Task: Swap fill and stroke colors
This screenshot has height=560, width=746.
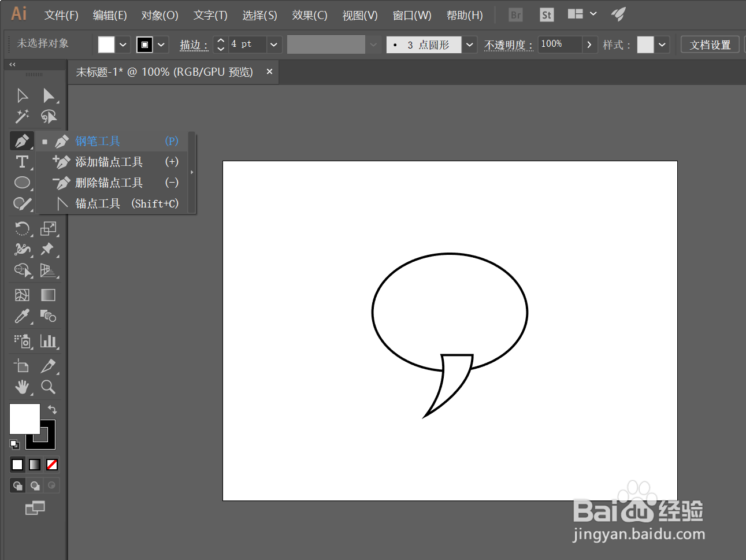Action: (52, 410)
